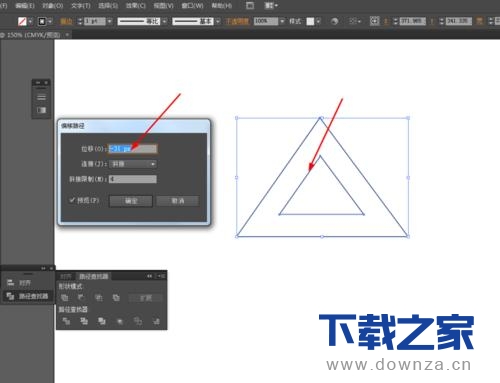Switch to the Pathfinder (路径查找器) tab
The height and width of the screenshot is (383, 500).
[94, 276]
